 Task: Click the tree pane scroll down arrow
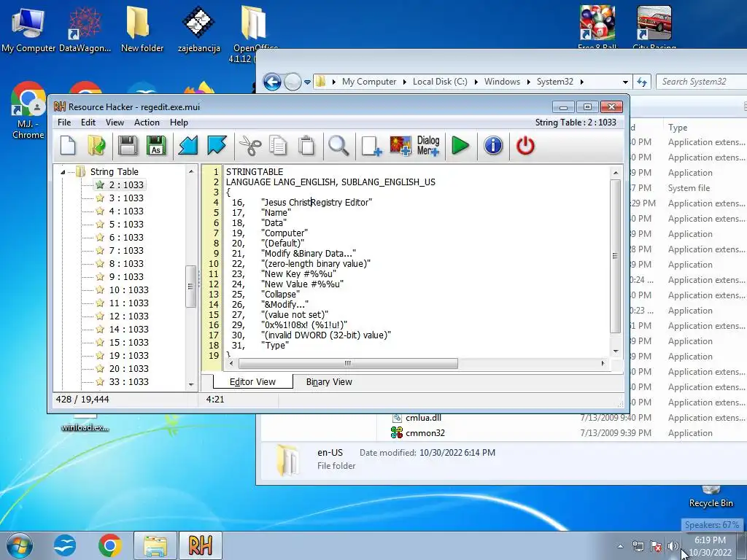tap(191, 384)
